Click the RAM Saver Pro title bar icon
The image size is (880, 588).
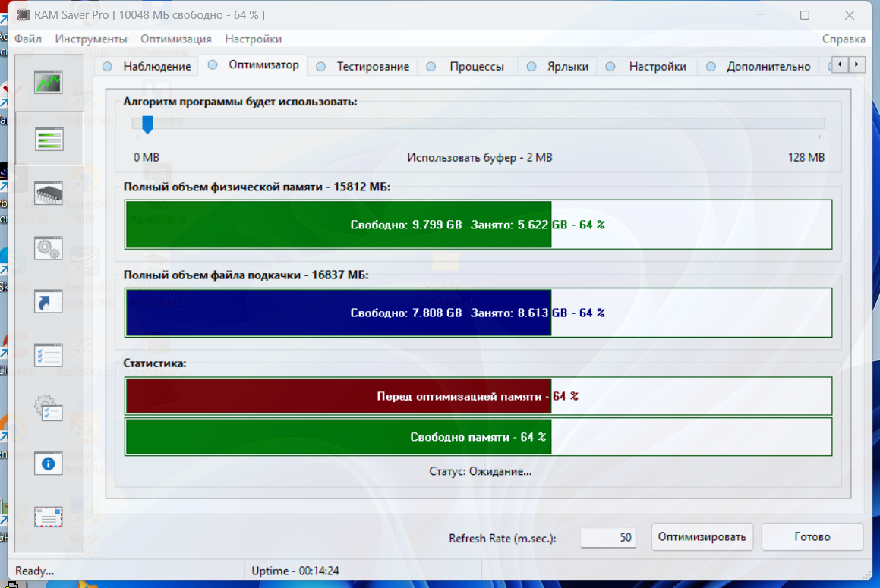pyautogui.click(x=23, y=15)
